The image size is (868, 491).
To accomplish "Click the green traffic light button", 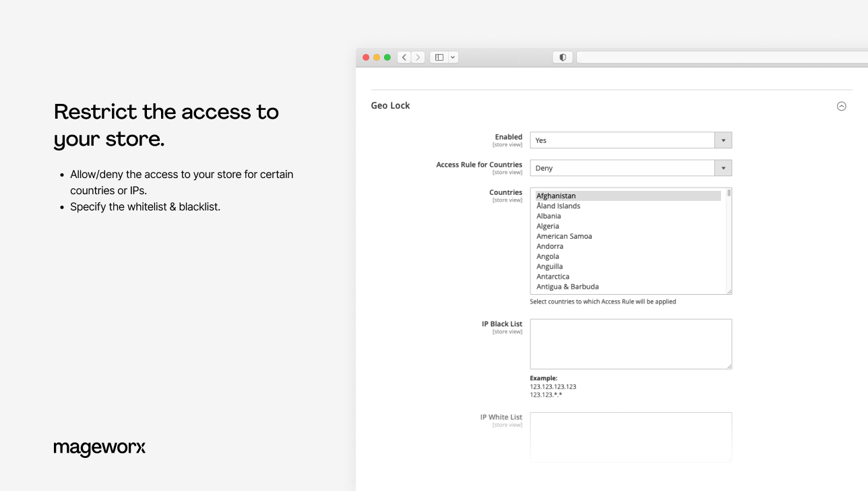I will pyautogui.click(x=387, y=57).
